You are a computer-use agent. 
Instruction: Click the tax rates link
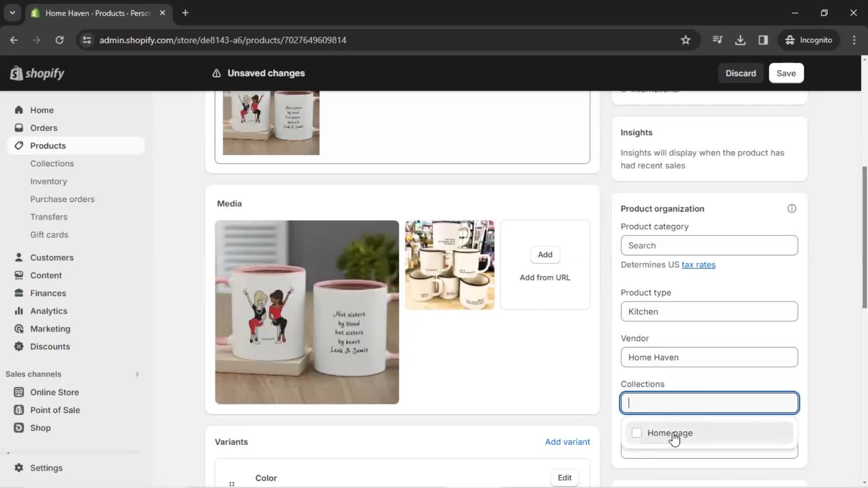click(x=698, y=264)
